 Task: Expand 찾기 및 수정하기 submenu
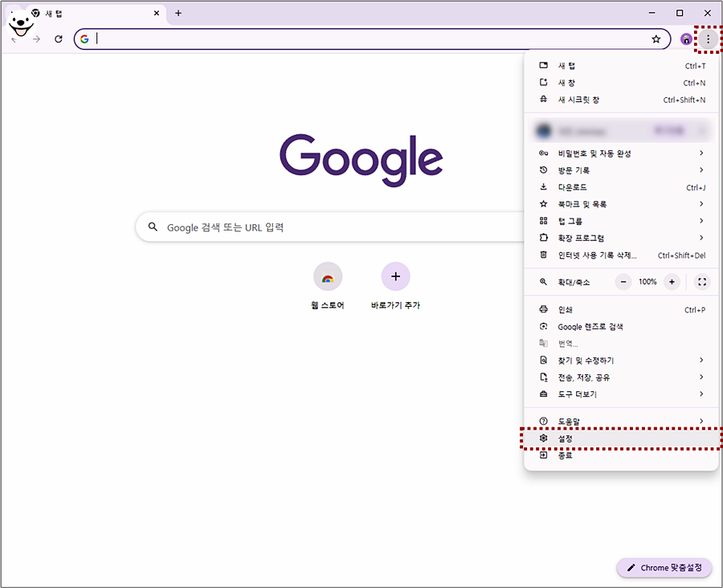click(x=622, y=360)
